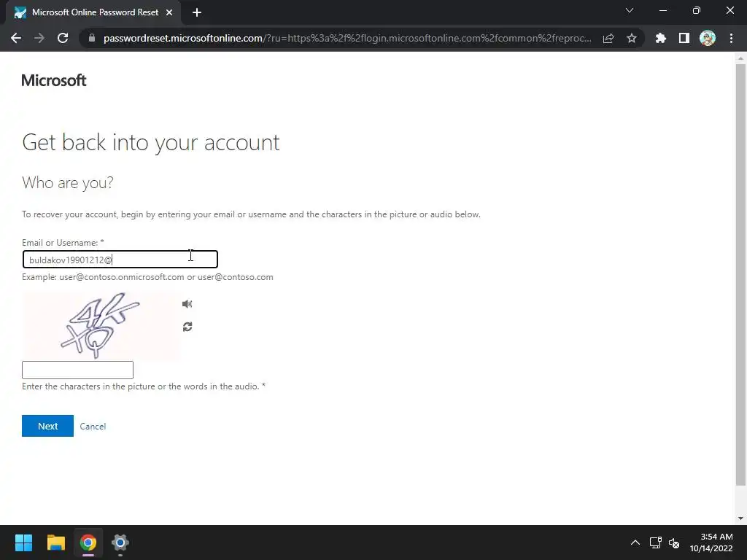Click the Cancel link
747x560 pixels.
tap(93, 426)
